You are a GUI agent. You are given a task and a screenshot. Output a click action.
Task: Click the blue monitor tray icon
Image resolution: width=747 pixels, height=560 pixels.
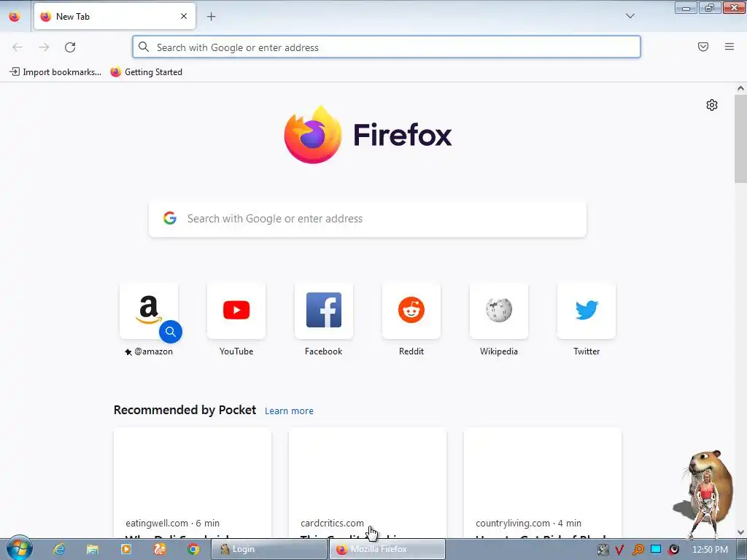coord(656,550)
